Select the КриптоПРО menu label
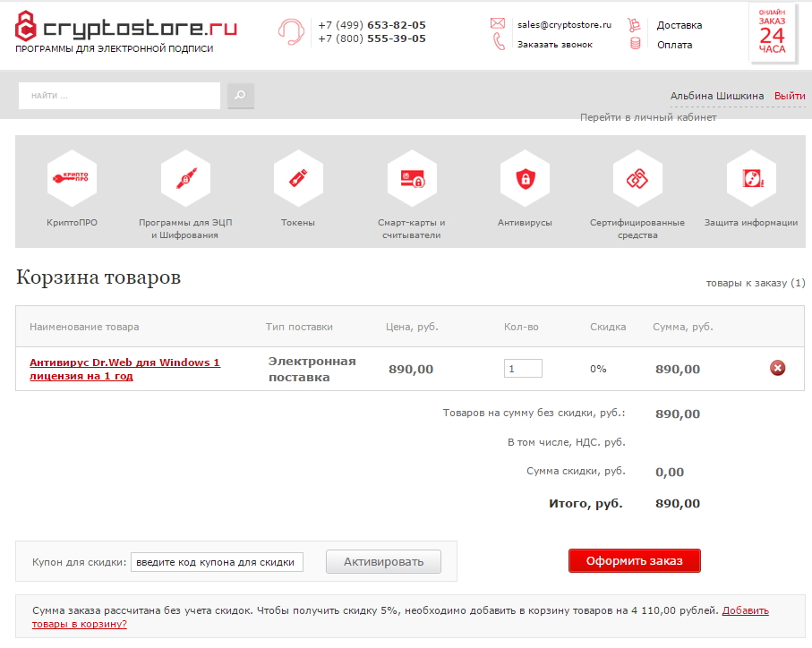 click(72, 223)
